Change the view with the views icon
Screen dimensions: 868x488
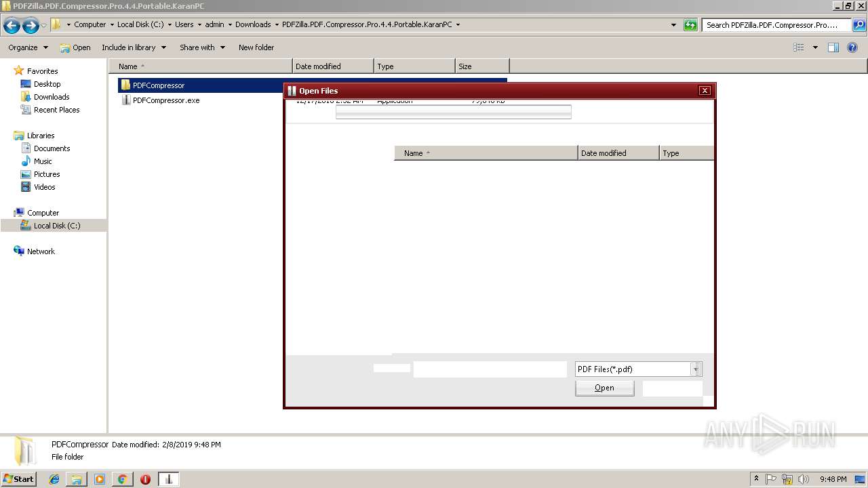(x=799, y=47)
